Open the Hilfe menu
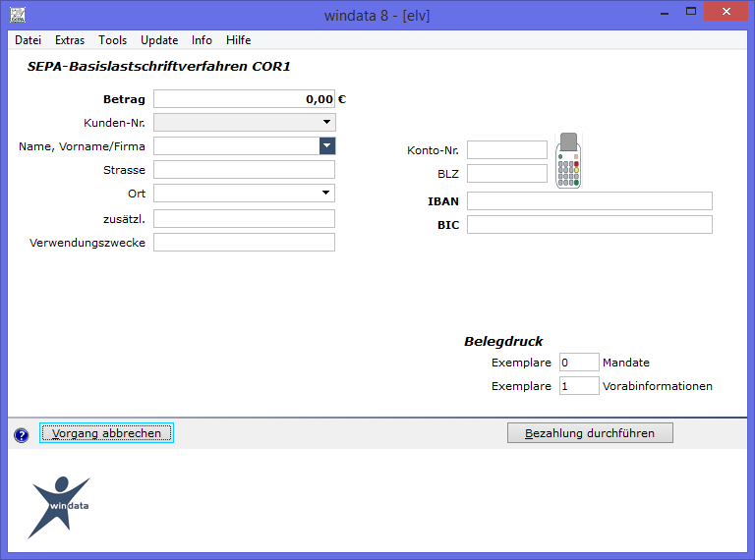 click(238, 40)
